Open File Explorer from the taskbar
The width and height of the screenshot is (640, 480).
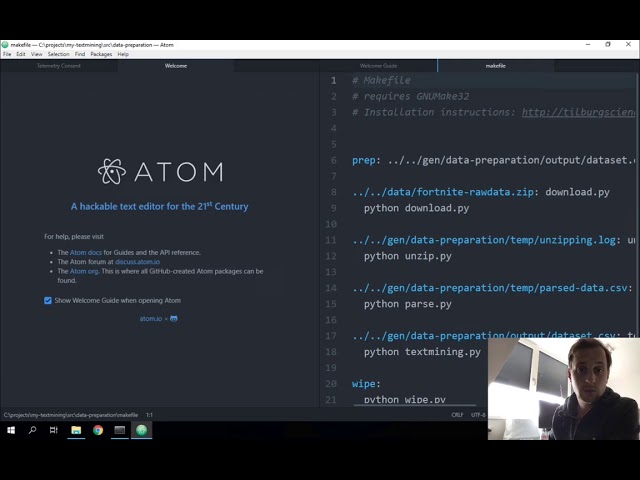tap(76, 430)
